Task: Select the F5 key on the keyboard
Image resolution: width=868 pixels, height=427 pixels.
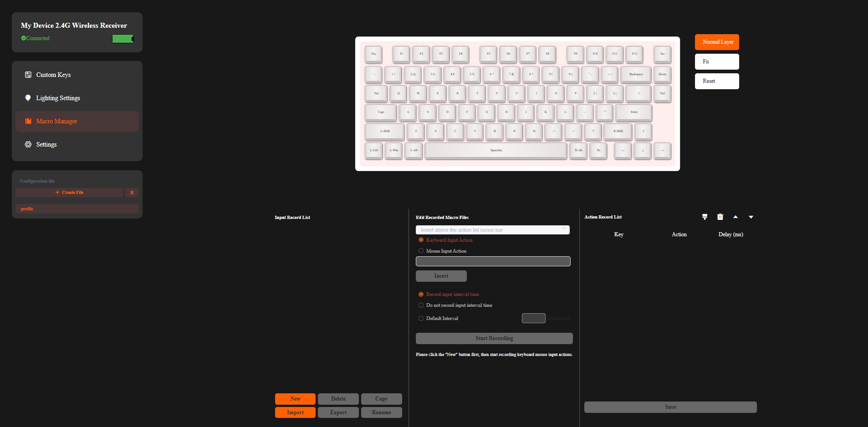Action: pyautogui.click(x=488, y=54)
